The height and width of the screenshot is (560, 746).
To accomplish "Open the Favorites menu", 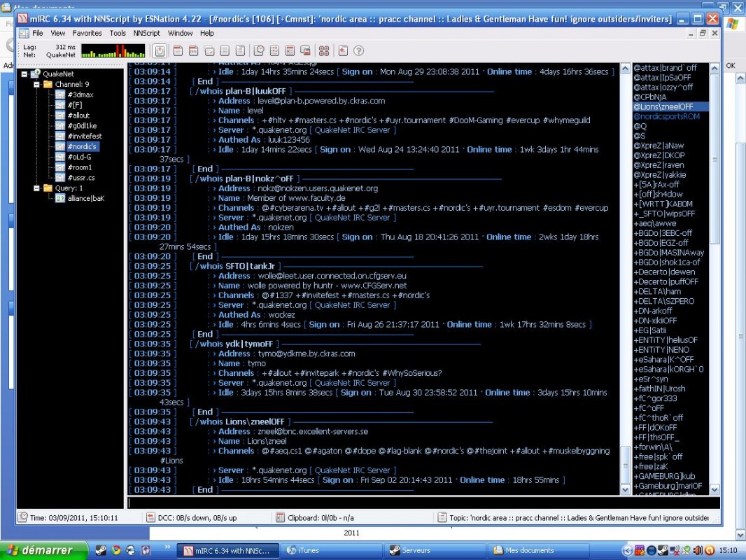I will point(87,33).
